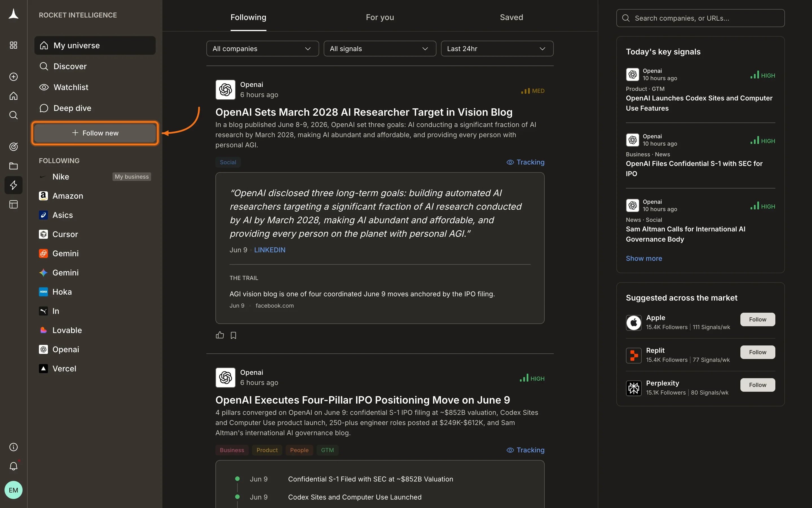Image resolution: width=812 pixels, height=508 pixels.
Task: Click the search companies input field
Action: (x=700, y=18)
